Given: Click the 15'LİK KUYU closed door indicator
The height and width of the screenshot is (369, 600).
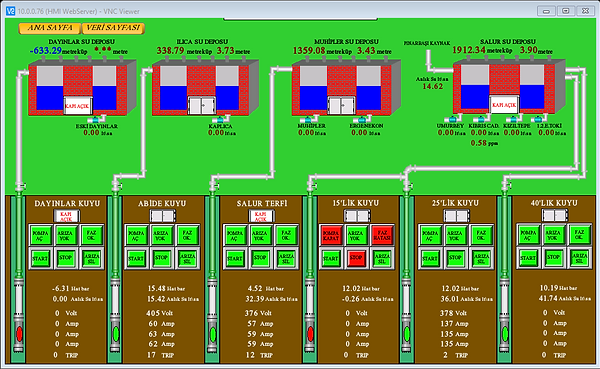Looking at the screenshot, I should 357,216.
